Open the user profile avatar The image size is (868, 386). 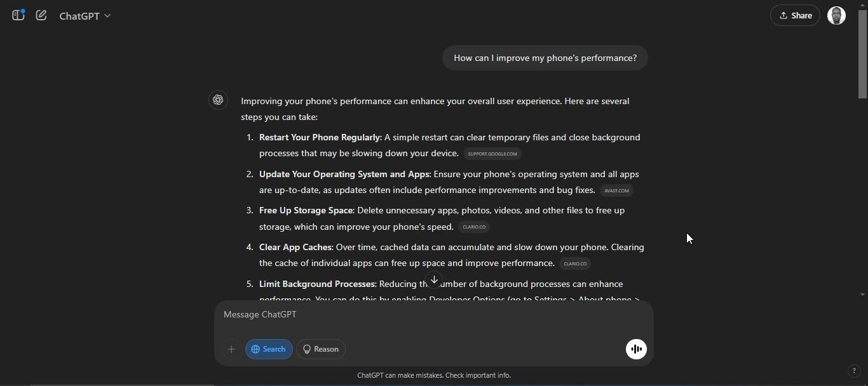(836, 15)
